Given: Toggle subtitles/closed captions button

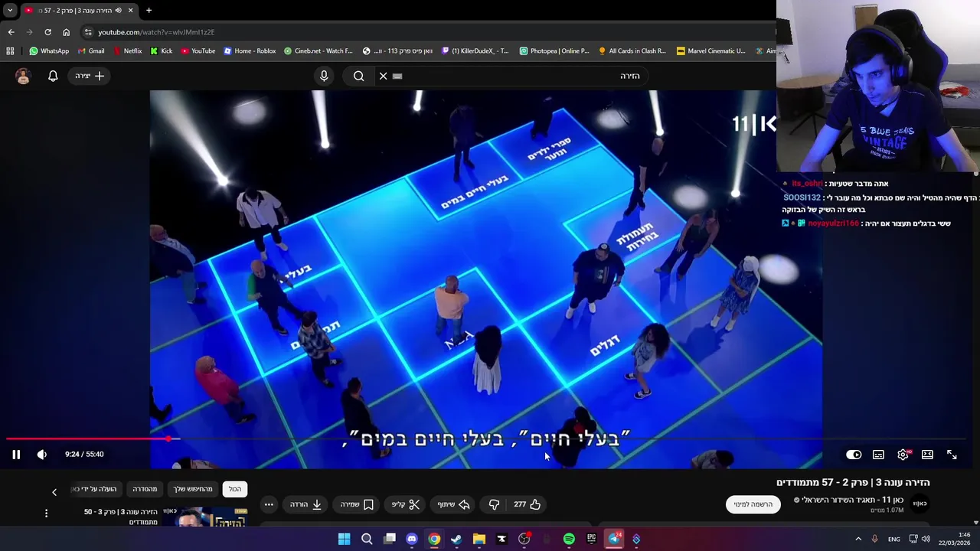Looking at the screenshot, I should click(878, 455).
